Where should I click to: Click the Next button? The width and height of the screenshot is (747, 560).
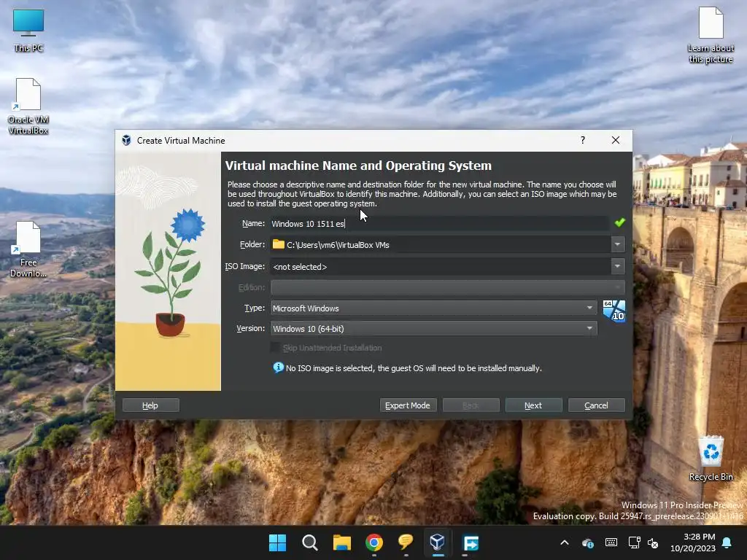point(533,405)
